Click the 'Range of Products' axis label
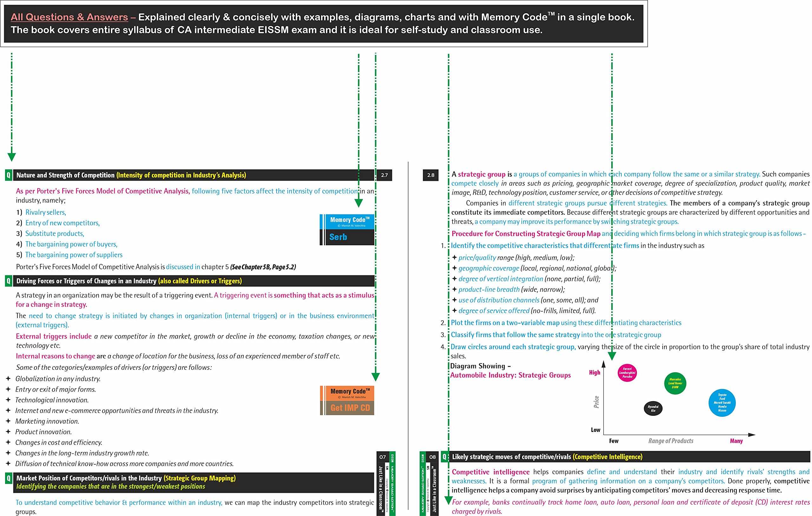Image resolution: width=812 pixels, height=516 pixels. click(x=671, y=441)
